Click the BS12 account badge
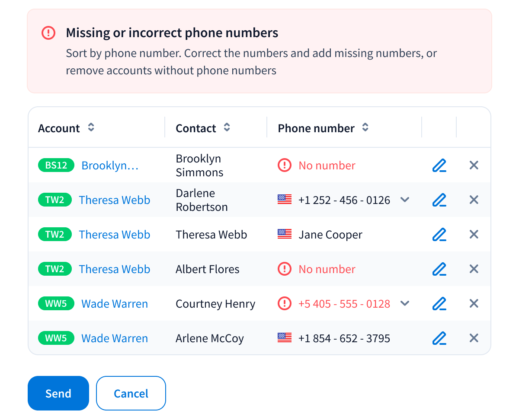This screenshot has height=420, width=519. click(56, 165)
